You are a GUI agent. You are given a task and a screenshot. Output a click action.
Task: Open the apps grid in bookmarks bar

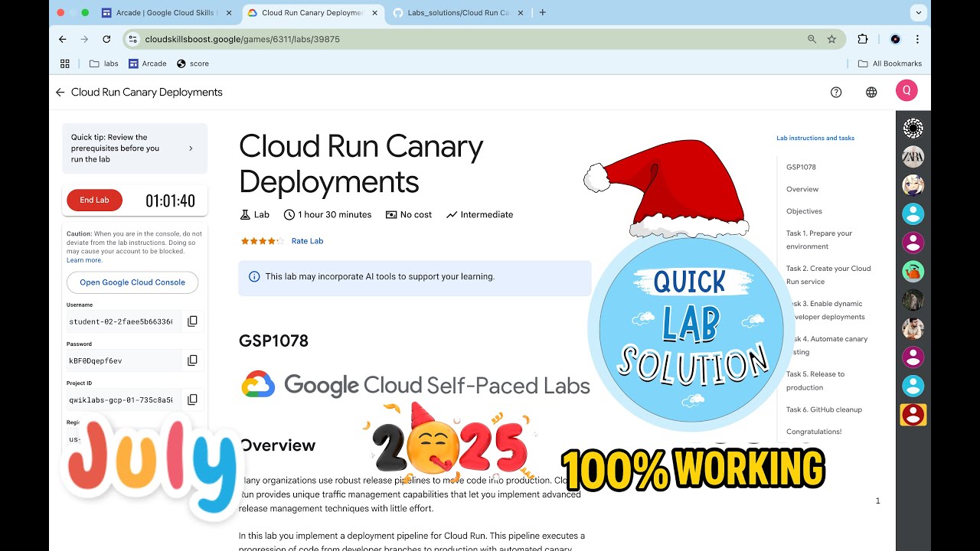pyautogui.click(x=65, y=64)
